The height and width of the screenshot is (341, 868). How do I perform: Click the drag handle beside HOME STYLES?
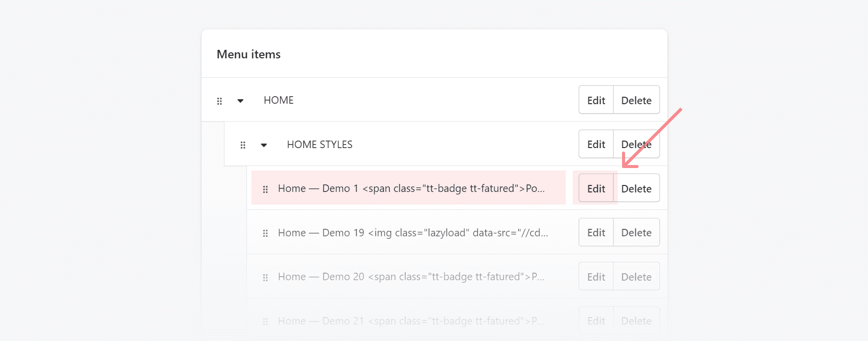(243, 145)
